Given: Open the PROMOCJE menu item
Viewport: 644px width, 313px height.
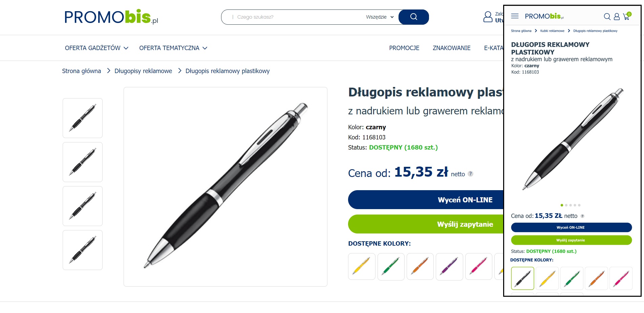Looking at the screenshot, I should [404, 48].
